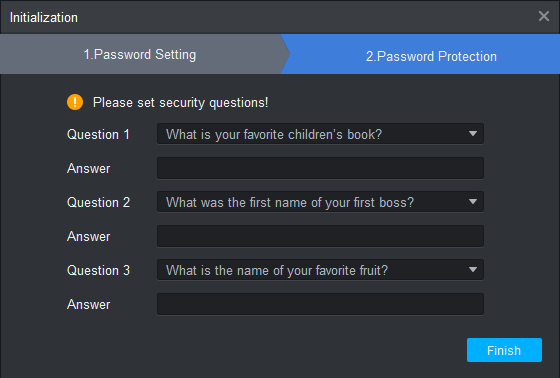
Task: Click the Question 2 label
Action: click(x=98, y=203)
